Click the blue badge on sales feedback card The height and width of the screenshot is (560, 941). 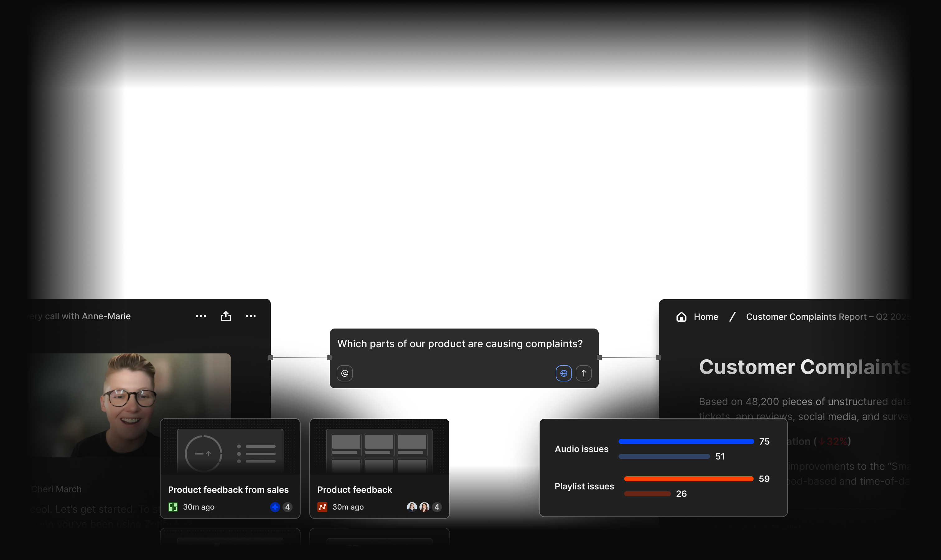pyautogui.click(x=275, y=507)
